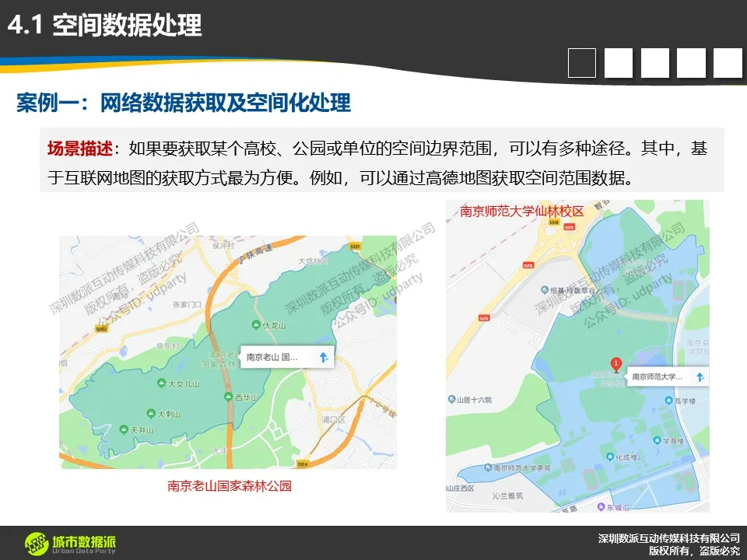
Task: Click the S002 road shield
Action: pos(101,328)
